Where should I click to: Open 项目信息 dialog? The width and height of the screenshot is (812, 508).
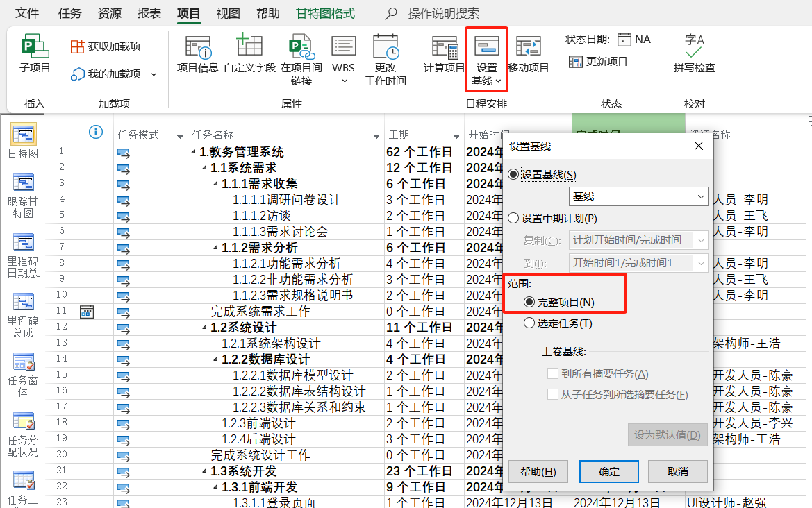click(198, 53)
